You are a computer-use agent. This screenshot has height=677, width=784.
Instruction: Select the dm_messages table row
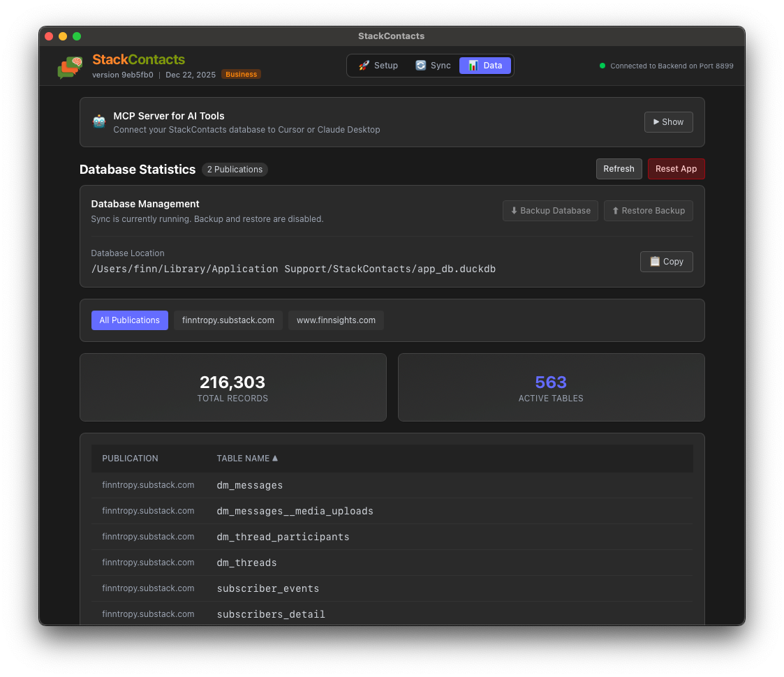click(392, 485)
